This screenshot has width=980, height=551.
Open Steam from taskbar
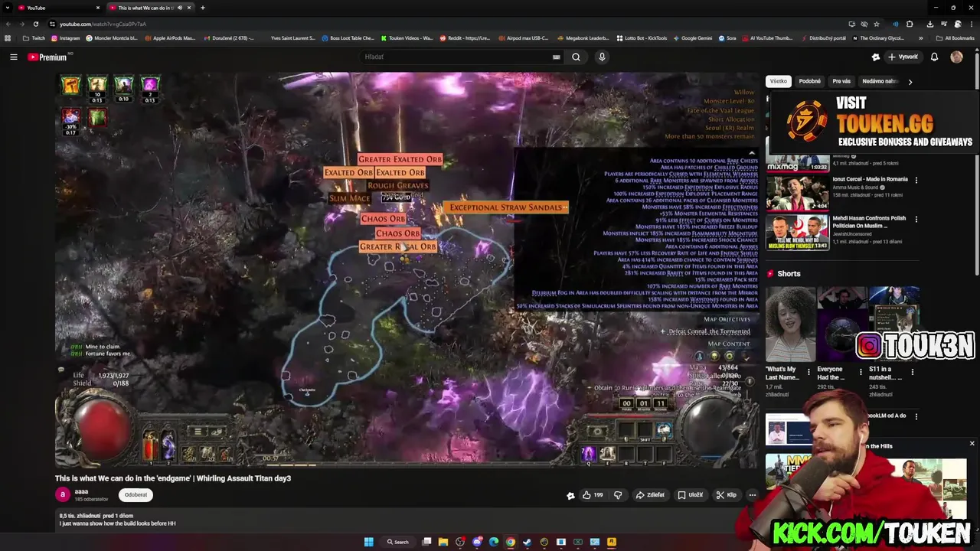pos(528,542)
